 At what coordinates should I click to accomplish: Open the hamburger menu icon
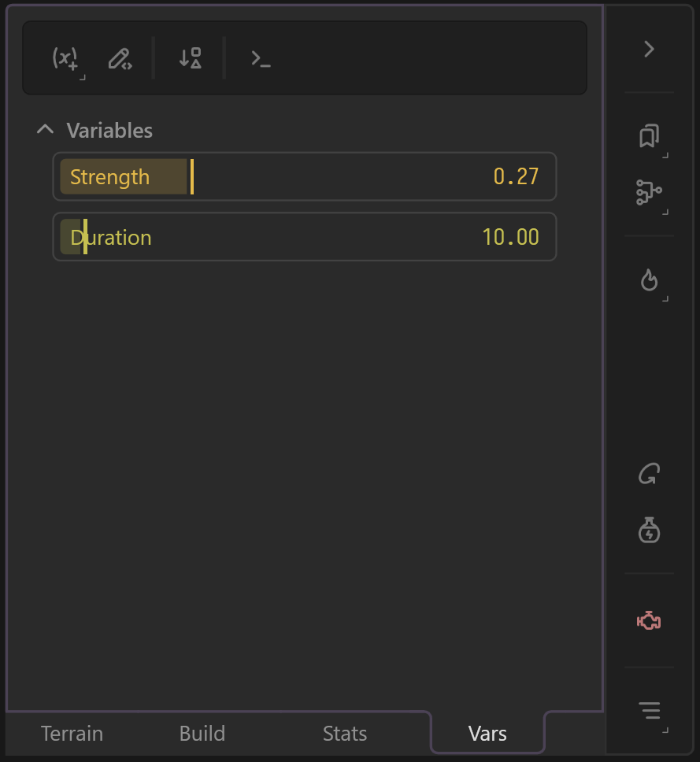coord(649,710)
